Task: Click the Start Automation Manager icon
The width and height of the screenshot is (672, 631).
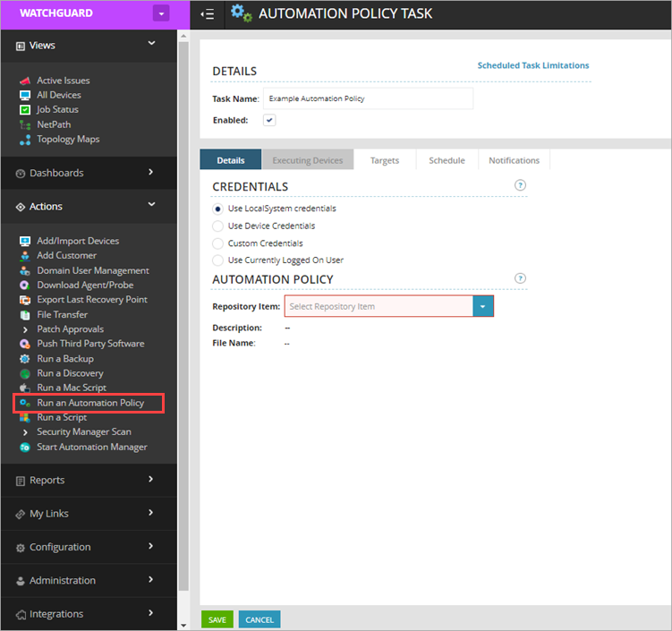Action: 25,448
